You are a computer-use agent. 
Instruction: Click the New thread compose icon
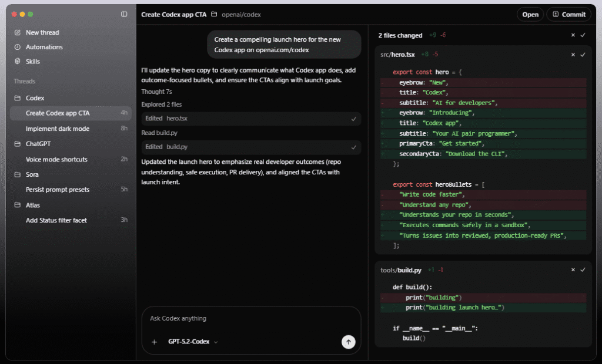coord(18,33)
